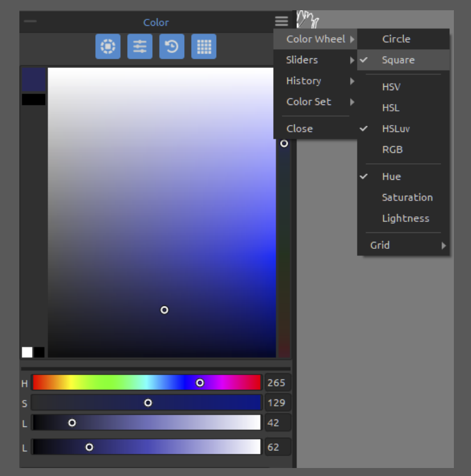This screenshot has width=471, height=476.
Task: Enable the HSV color model
Action: point(391,87)
